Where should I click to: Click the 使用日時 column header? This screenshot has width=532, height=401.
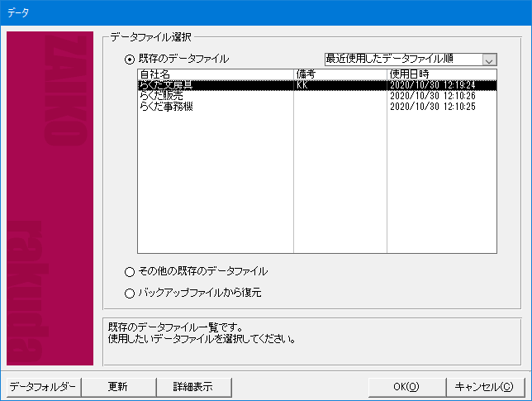(x=440, y=74)
